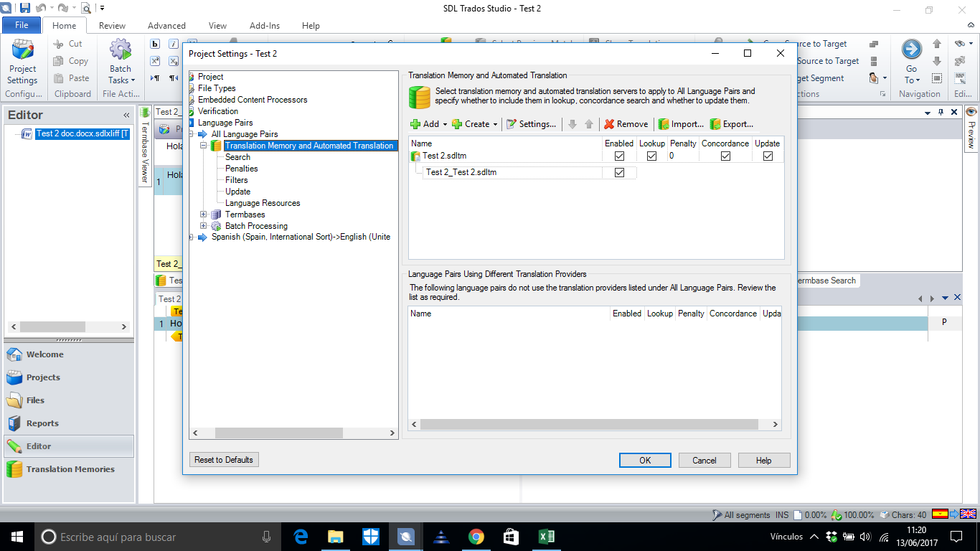Collapse Translation Memory and Automated Translation node

tap(204, 146)
